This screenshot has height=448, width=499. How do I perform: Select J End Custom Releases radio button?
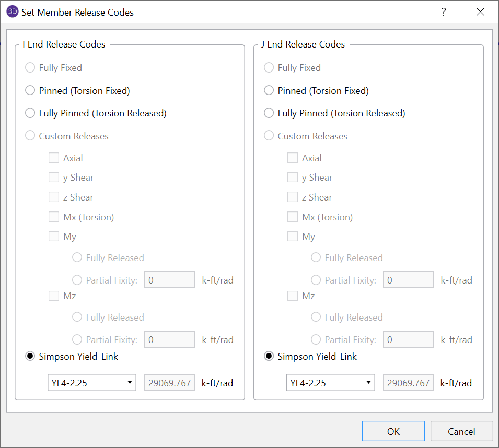pos(269,136)
